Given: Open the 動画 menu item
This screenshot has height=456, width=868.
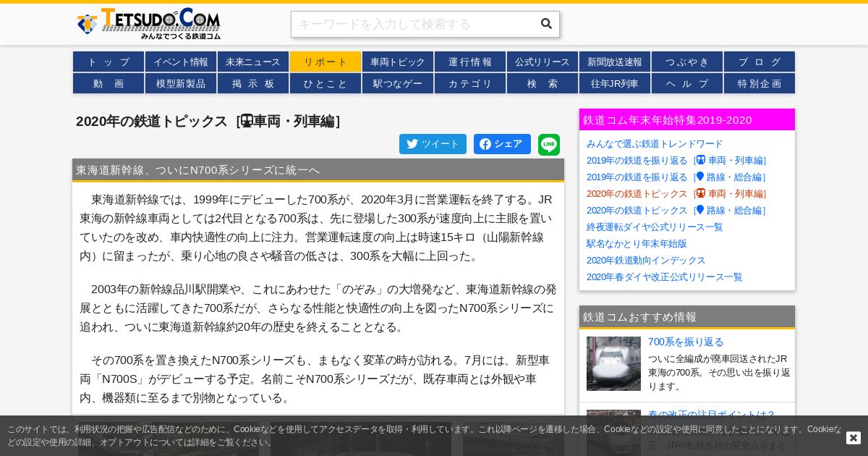Looking at the screenshot, I should click(109, 83).
